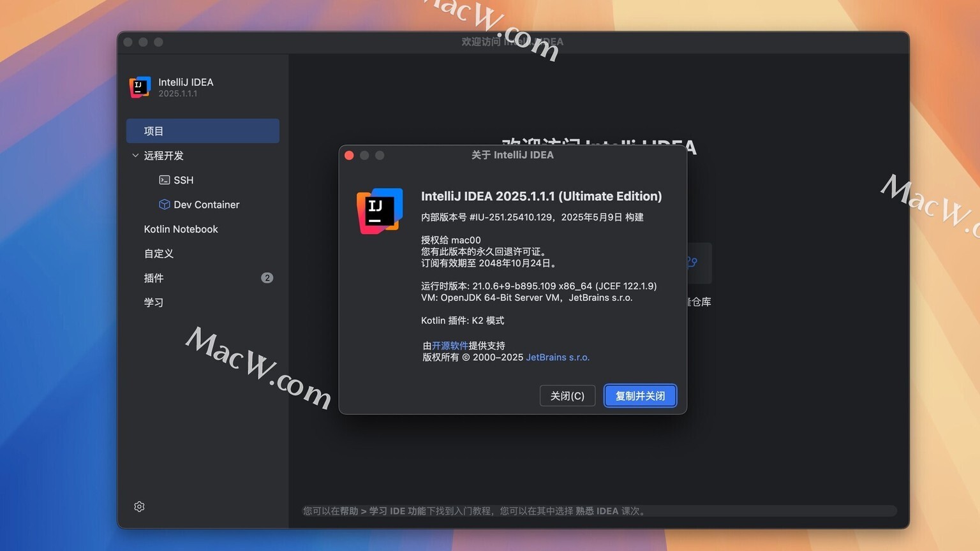
Task: Collapse the 远程开发 tree chevron
Action: click(x=135, y=155)
